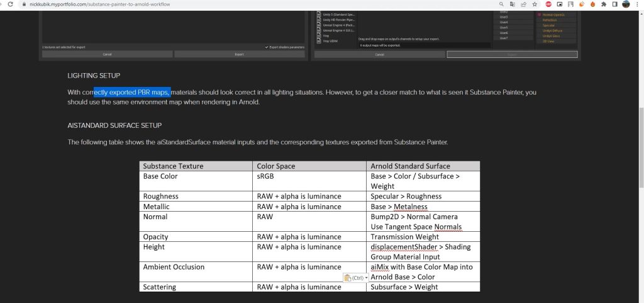This screenshot has height=303, width=644.
Task: Click the URL address bar
Action: (263, 4)
